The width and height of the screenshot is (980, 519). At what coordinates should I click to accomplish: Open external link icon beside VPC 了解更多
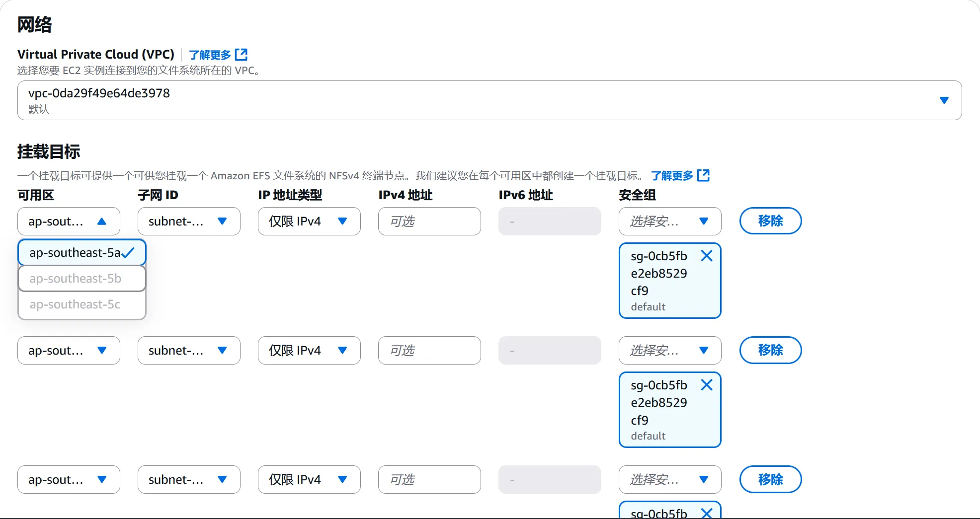coord(241,54)
